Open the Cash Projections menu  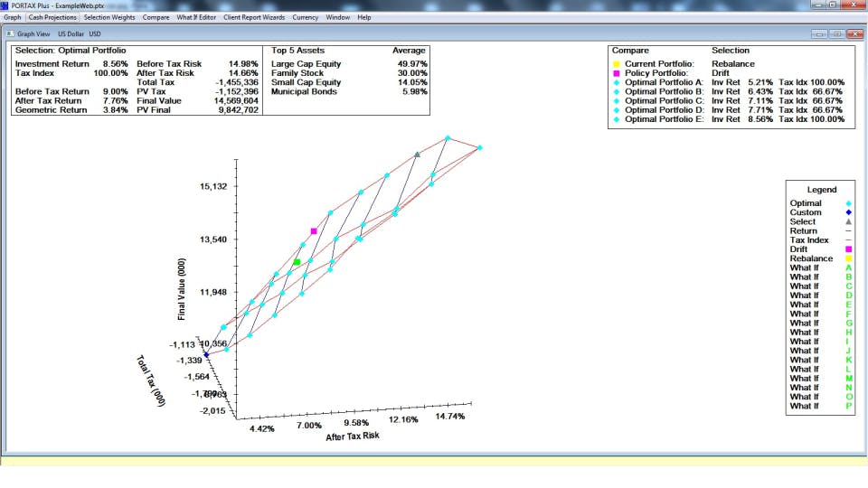(x=52, y=17)
